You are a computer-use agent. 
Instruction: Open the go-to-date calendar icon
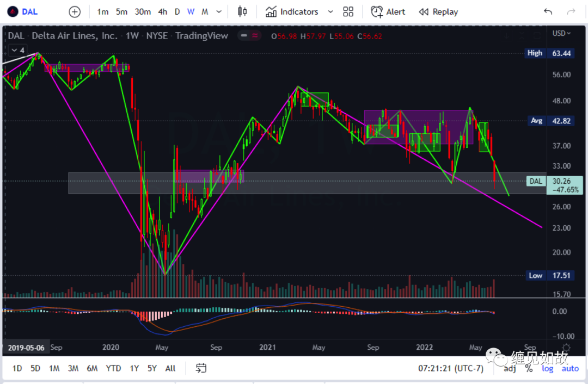pos(201,368)
